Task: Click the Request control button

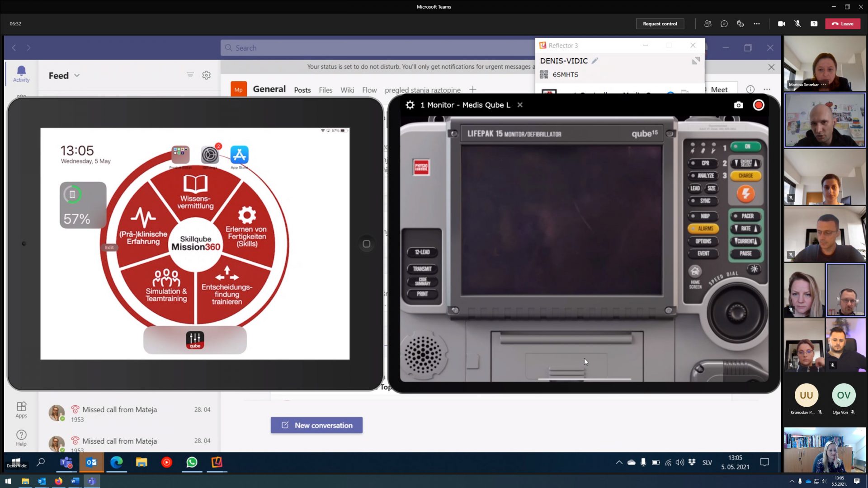Action: tap(660, 23)
